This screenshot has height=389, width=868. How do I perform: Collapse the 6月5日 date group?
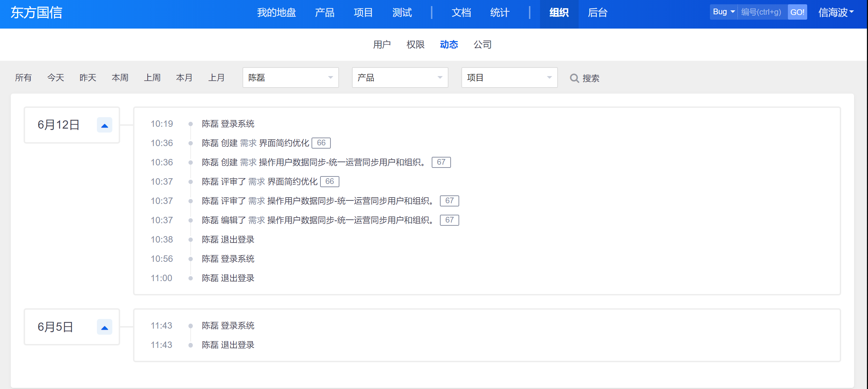pyautogui.click(x=104, y=328)
